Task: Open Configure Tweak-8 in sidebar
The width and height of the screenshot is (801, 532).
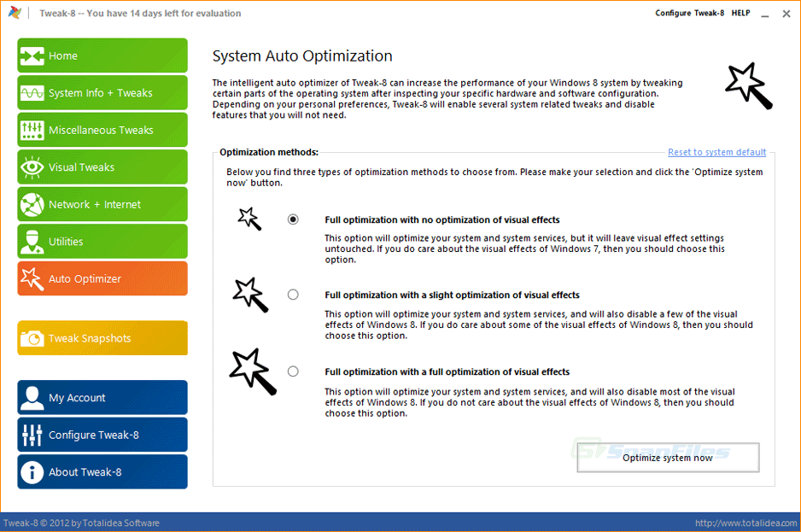Action: click(102, 435)
